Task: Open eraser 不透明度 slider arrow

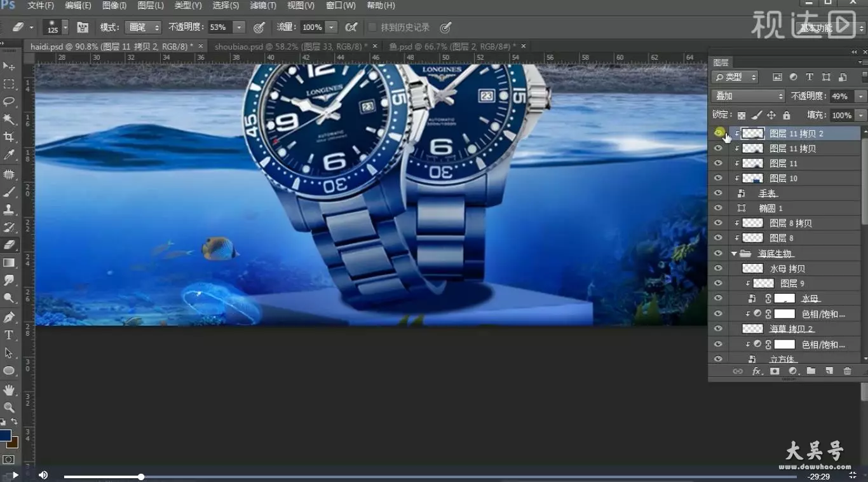Action: coord(239,27)
